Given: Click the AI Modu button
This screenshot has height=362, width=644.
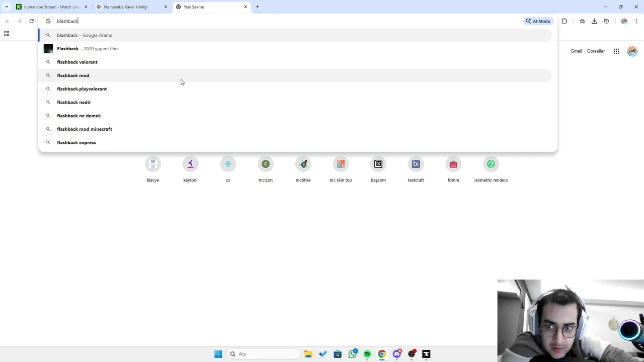Looking at the screenshot, I should (538, 21).
